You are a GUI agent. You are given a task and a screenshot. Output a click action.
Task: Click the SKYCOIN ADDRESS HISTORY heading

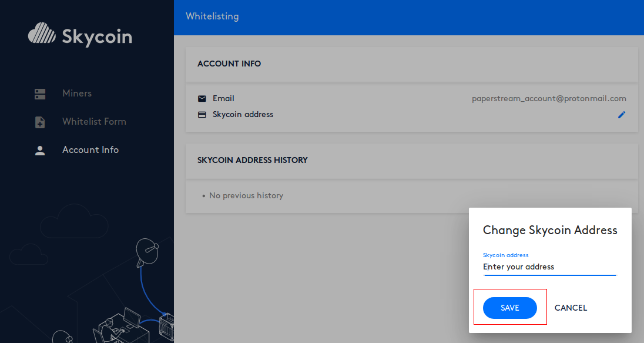click(252, 161)
